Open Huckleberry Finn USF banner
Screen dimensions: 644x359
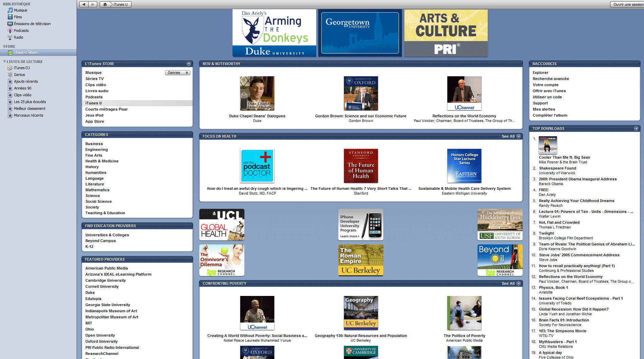[x=500, y=225]
